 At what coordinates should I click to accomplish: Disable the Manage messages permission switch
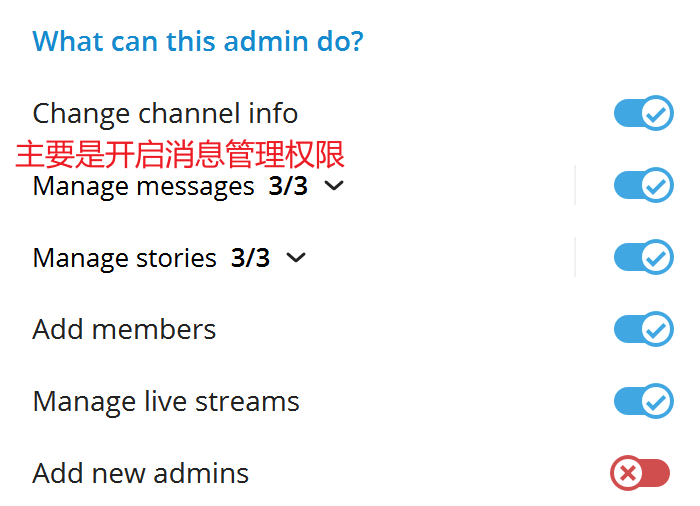[643, 185]
